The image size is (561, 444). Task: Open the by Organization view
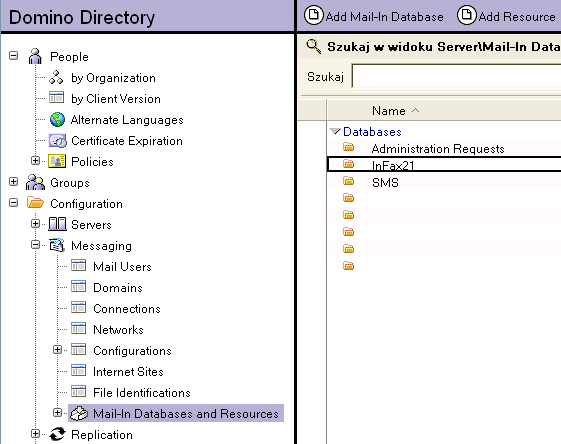click(113, 78)
